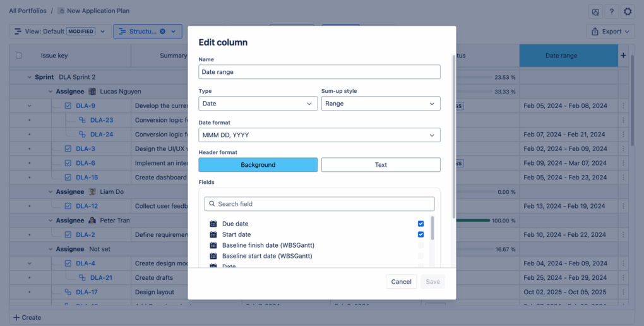Click Lucas Nguyen's avatar
Screen dimensions: 644x326
tap(92, 91)
